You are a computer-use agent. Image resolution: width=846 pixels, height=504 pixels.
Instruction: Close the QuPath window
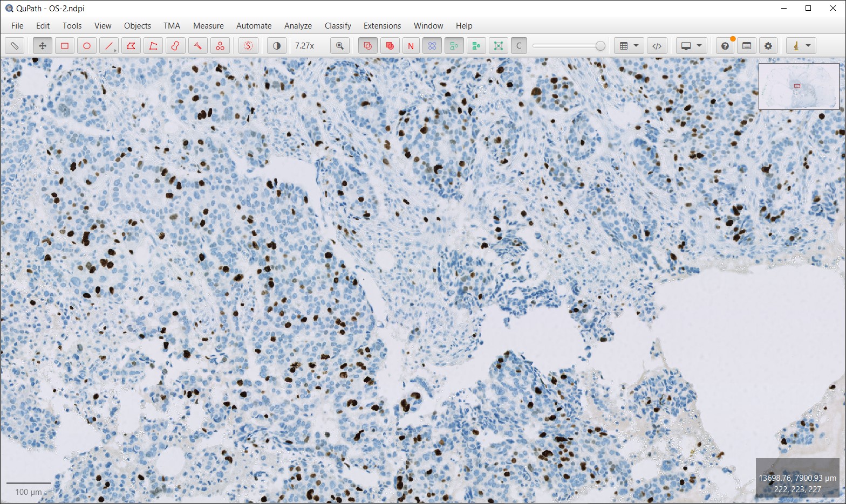[833, 9]
